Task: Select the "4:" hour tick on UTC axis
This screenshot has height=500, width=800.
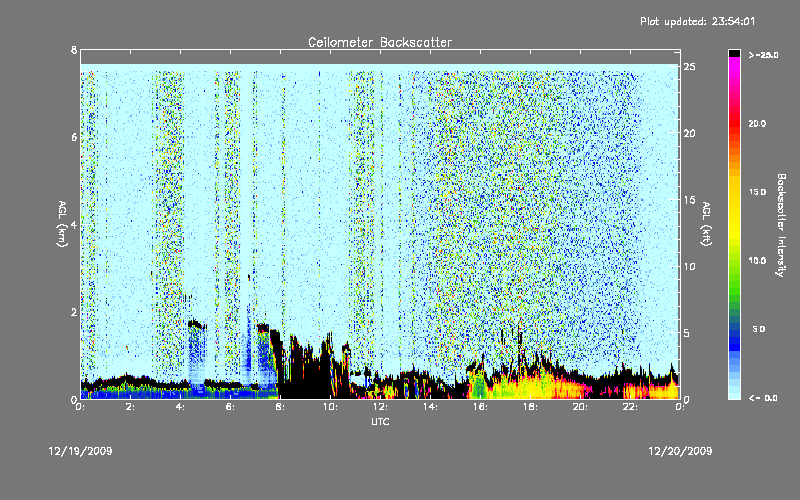Action: [180, 407]
